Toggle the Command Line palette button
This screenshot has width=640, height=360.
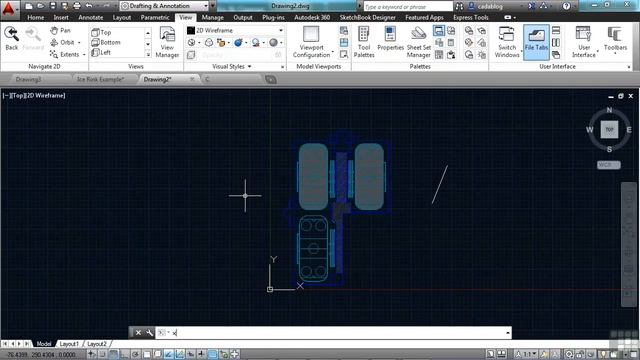tap(439, 31)
